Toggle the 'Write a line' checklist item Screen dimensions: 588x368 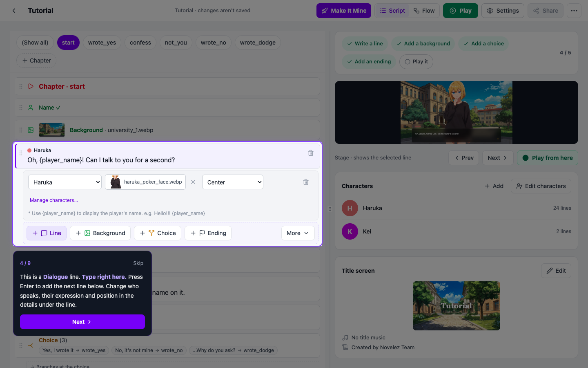coord(365,44)
